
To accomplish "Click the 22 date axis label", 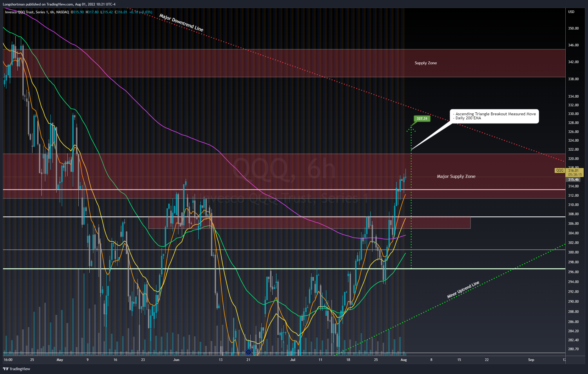I will (487, 360).
